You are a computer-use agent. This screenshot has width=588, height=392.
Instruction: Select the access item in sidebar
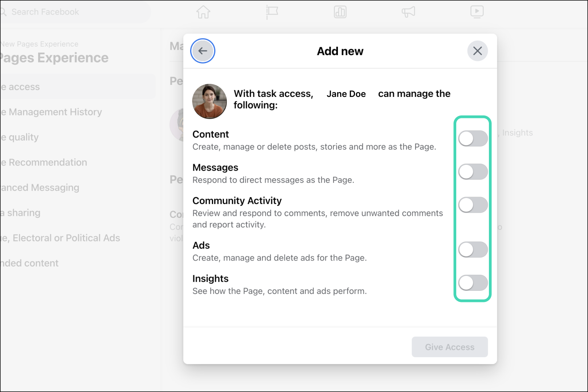(78, 87)
